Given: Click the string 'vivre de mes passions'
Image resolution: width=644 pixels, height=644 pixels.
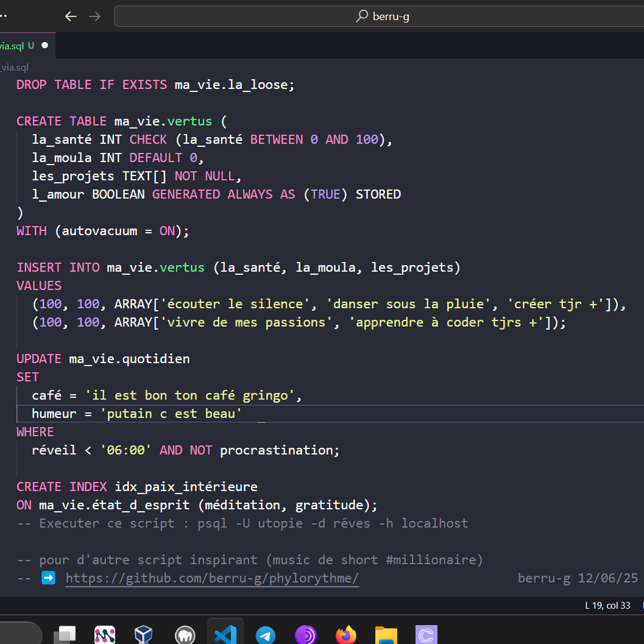Looking at the screenshot, I should click(246, 322).
